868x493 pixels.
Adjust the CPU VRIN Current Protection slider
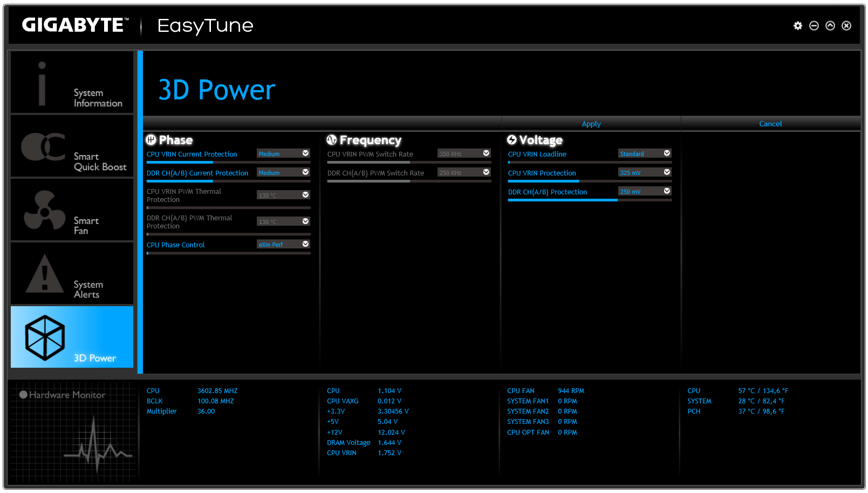coord(229,162)
